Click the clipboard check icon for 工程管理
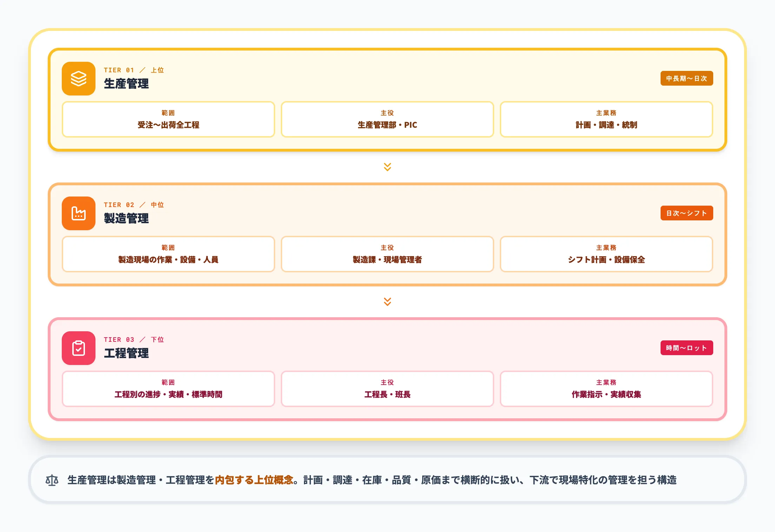 [x=79, y=348]
